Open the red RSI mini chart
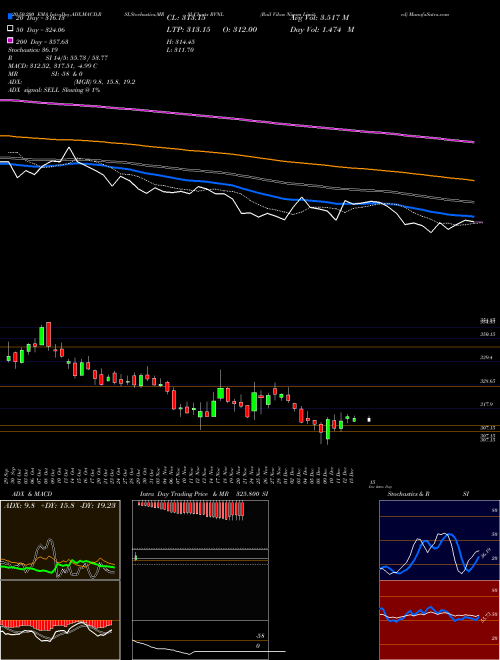The image size is (500, 660). pyautogui.click(x=439, y=620)
